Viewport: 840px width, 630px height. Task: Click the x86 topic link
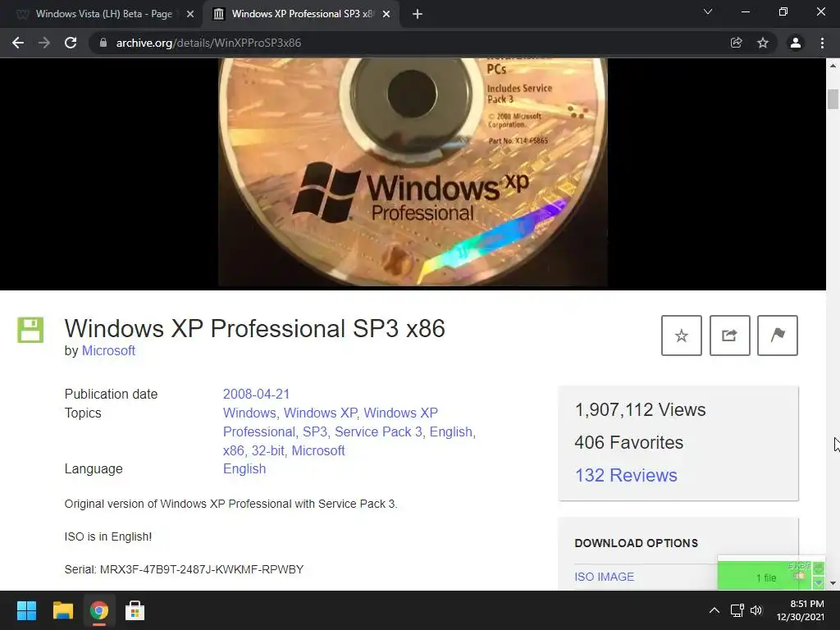[234, 450]
